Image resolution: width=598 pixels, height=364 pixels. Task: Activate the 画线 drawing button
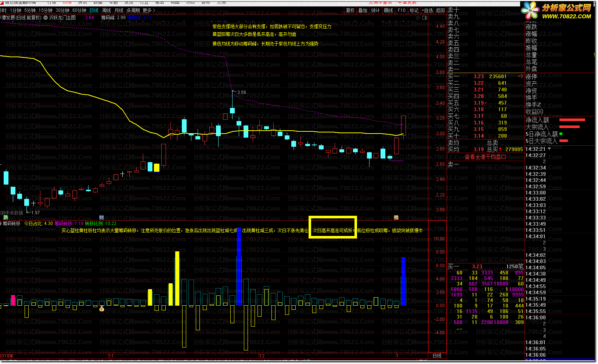click(389, 10)
